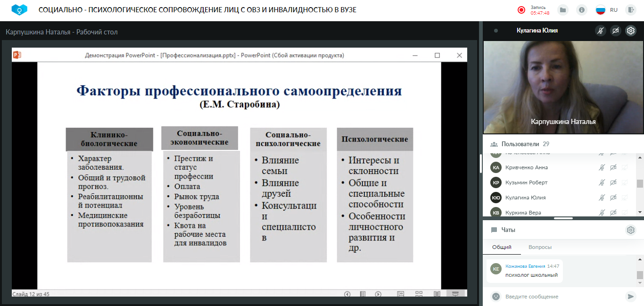The height and width of the screenshot is (306, 644).
Task: Toggle the camera in the video panel header
Action: click(x=615, y=31)
